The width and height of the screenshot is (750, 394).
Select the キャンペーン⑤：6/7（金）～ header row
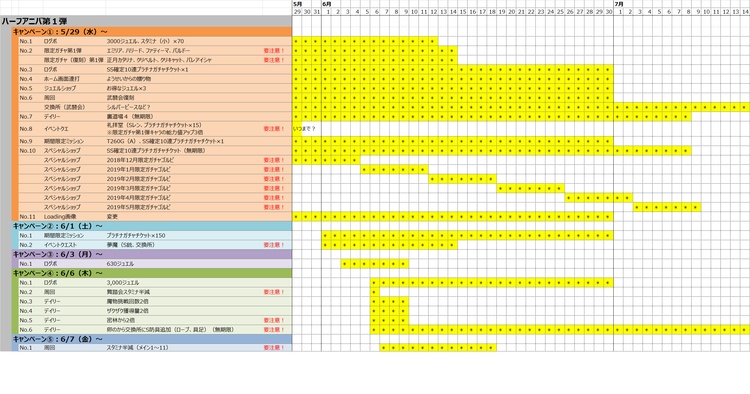152,339
